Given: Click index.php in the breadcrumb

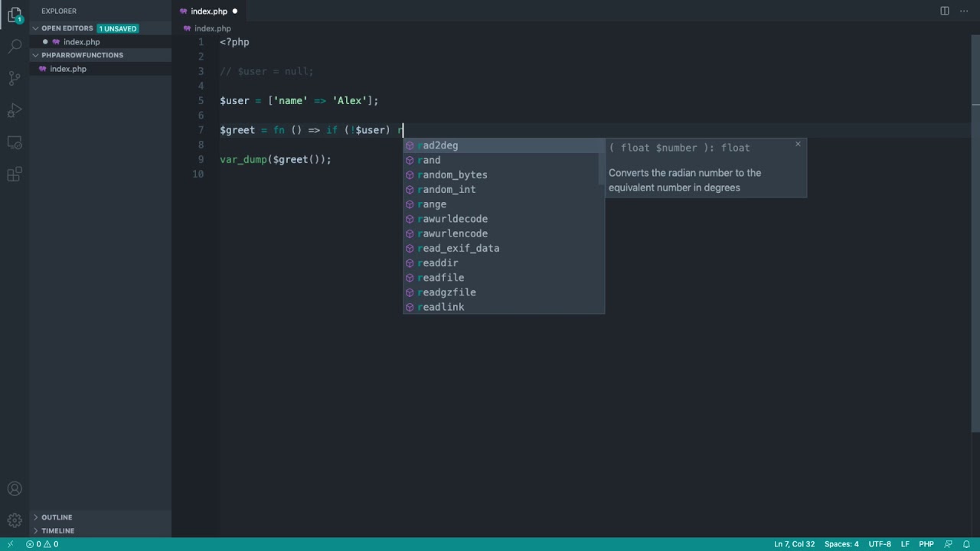Looking at the screenshot, I should click(212, 28).
